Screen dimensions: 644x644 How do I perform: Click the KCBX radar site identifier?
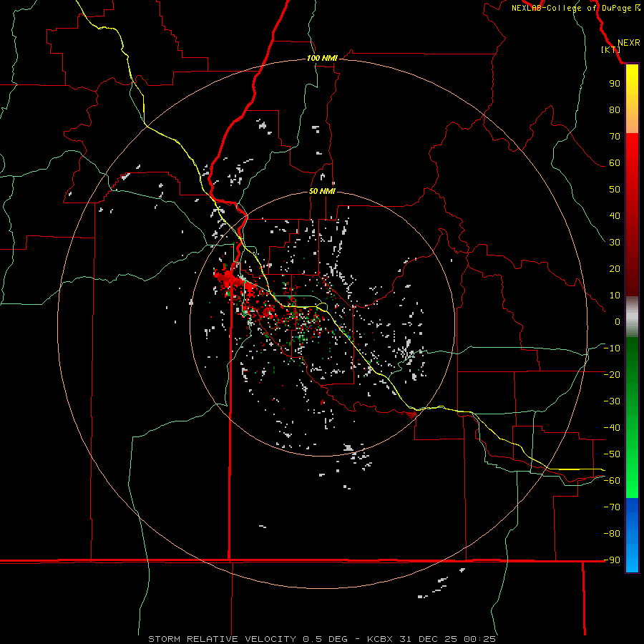[x=380, y=639]
